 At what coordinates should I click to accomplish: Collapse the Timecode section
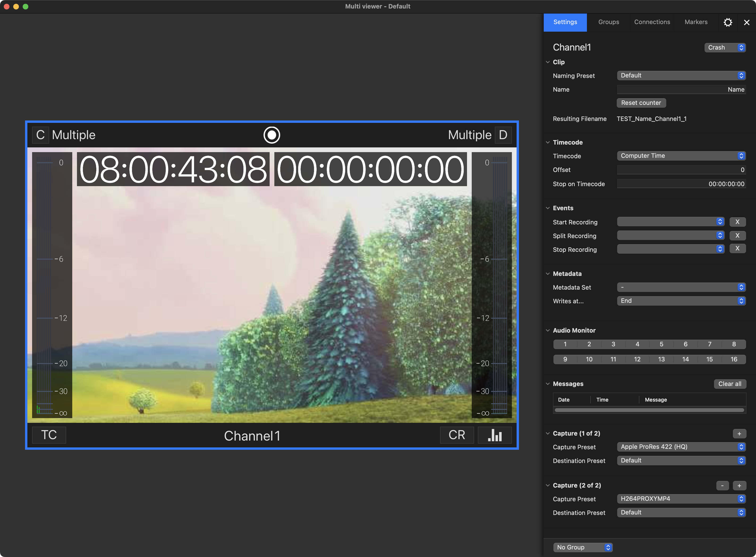548,142
